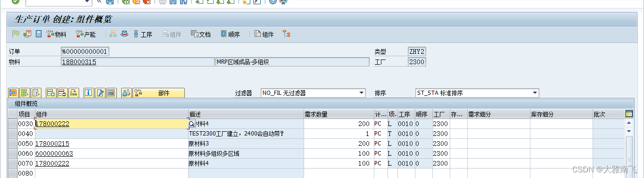Click the table scroll up arrow
Image resolution: width=644 pixels, height=178 pixels.
click(629, 123)
